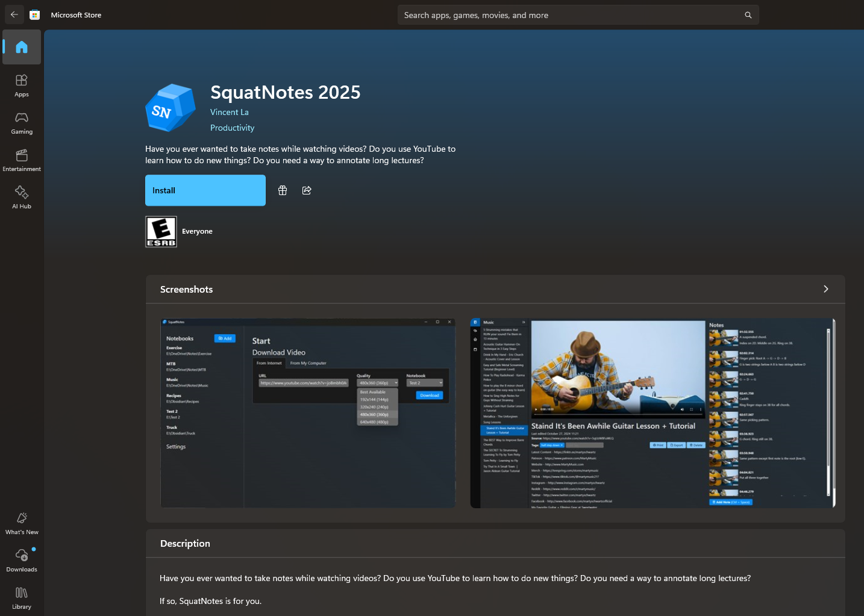Open the Downloads page

[22, 561]
